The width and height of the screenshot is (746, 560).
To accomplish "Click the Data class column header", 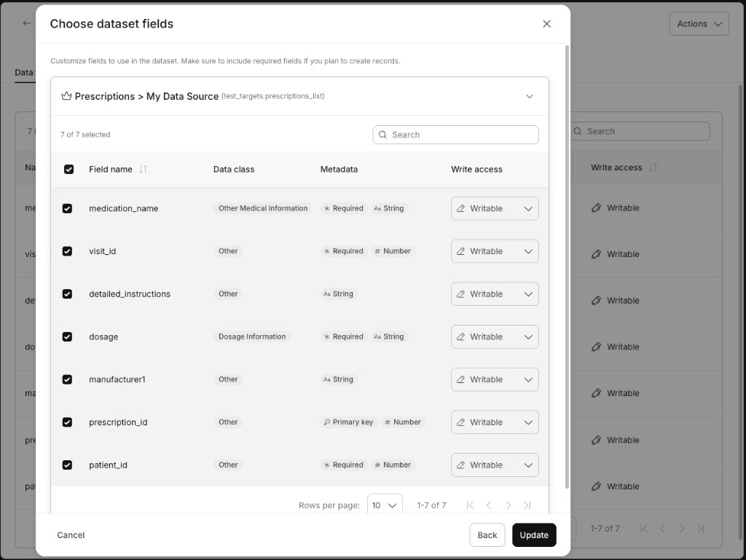I will click(x=234, y=169).
